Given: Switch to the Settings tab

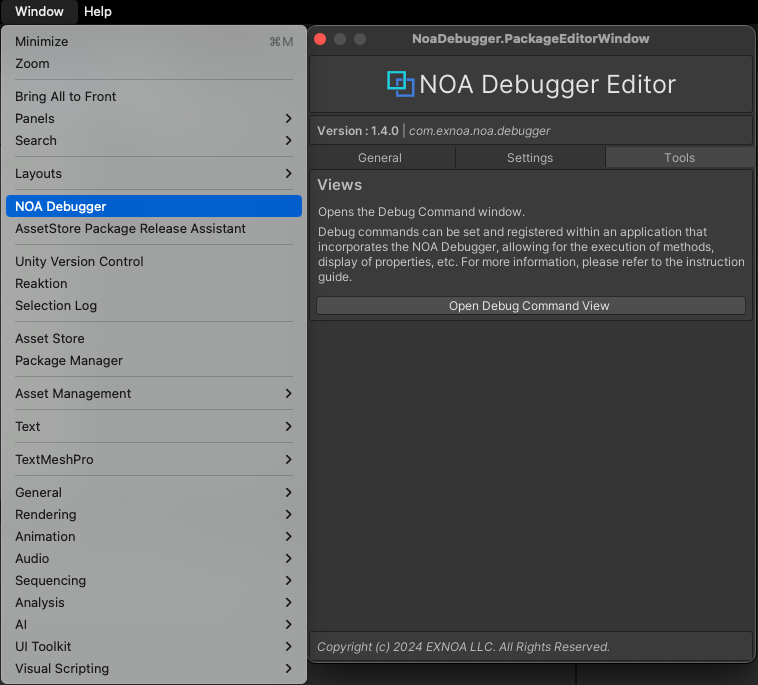Looking at the screenshot, I should [x=530, y=158].
